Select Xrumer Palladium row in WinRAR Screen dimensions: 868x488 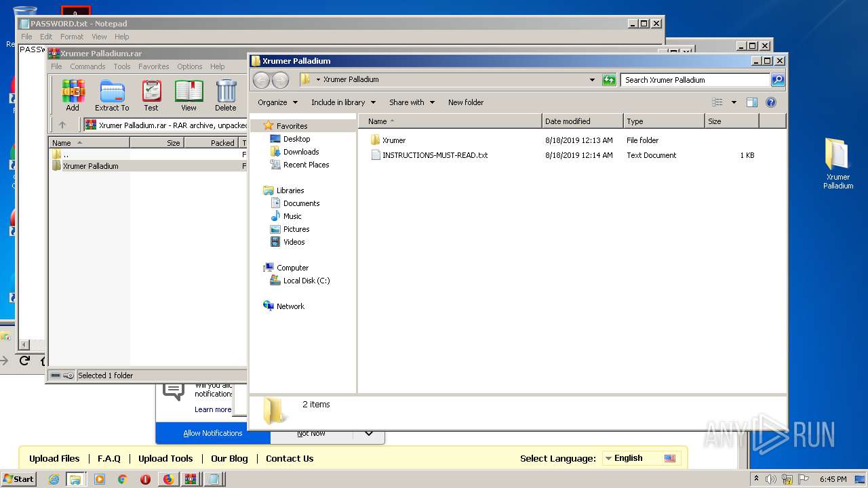coord(148,166)
